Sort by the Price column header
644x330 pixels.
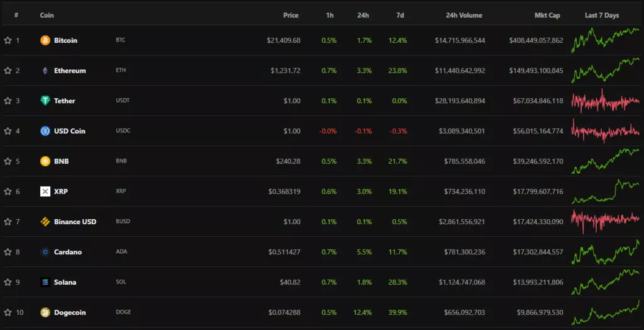[x=291, y=15]
